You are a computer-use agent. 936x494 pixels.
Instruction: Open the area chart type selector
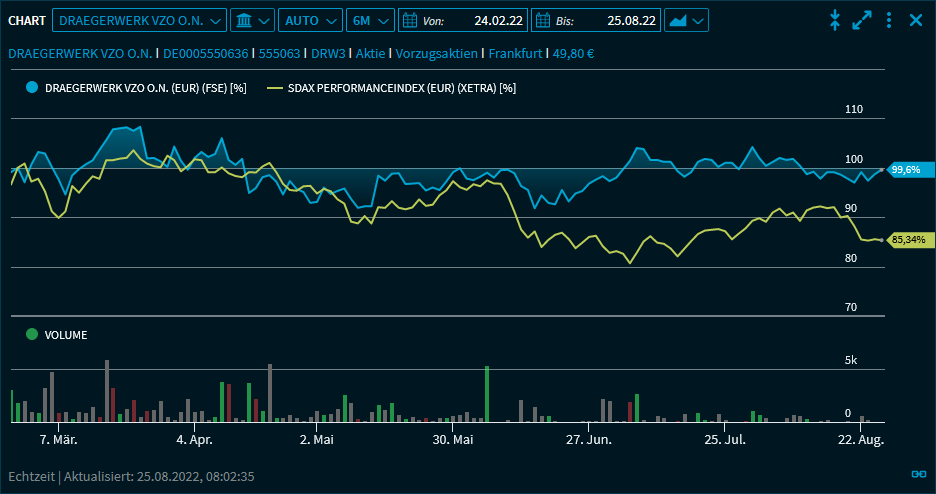point(686,20)
